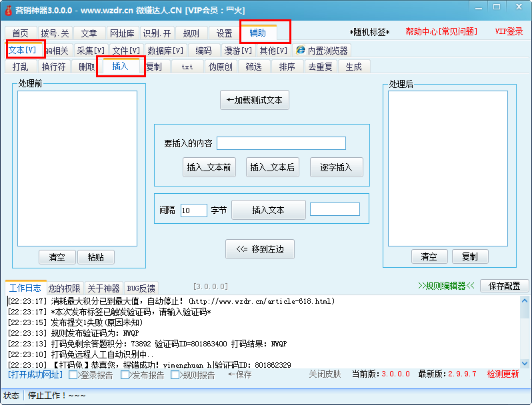
Task: Click the 间隔 byte value field
Action: click(x=194, y=210)
